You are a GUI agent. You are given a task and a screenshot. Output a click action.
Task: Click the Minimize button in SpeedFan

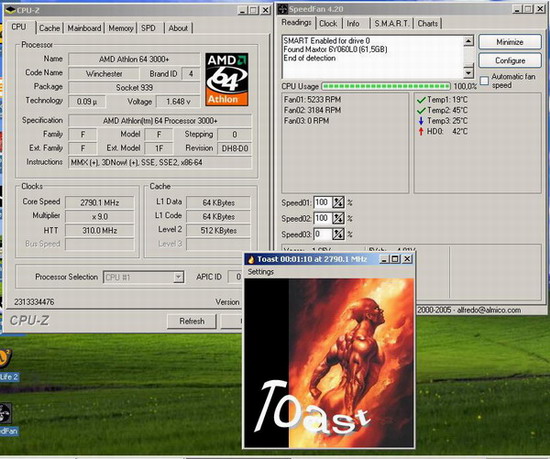(510, 42)
